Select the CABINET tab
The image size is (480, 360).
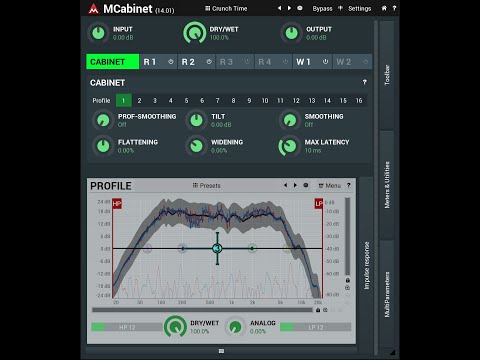coord(113,62)
